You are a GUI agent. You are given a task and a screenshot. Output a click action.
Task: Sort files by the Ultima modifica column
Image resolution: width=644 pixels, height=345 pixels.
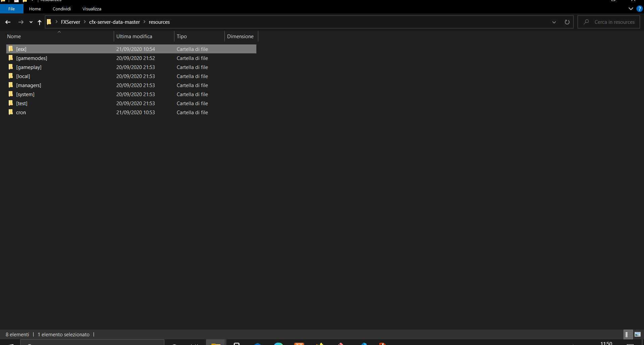coord(134,36)
